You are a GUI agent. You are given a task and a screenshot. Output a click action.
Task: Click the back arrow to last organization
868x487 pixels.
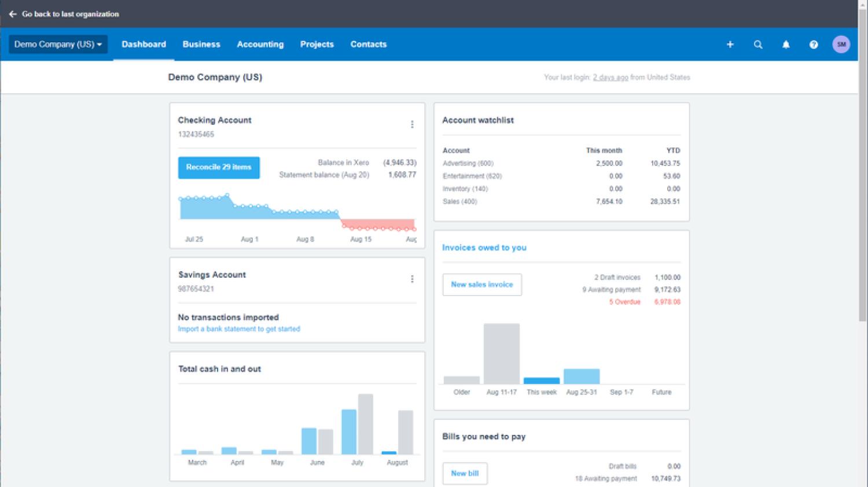click(13, 14)
